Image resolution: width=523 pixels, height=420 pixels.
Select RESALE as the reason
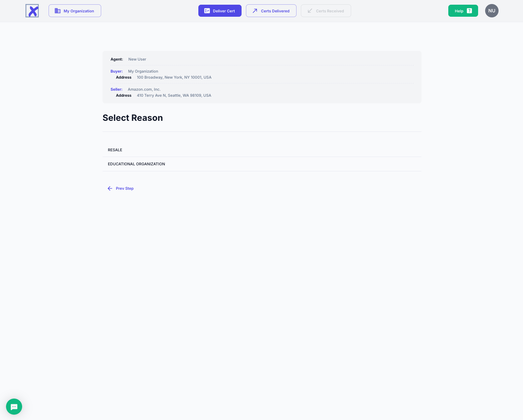[x=115, y=150]
